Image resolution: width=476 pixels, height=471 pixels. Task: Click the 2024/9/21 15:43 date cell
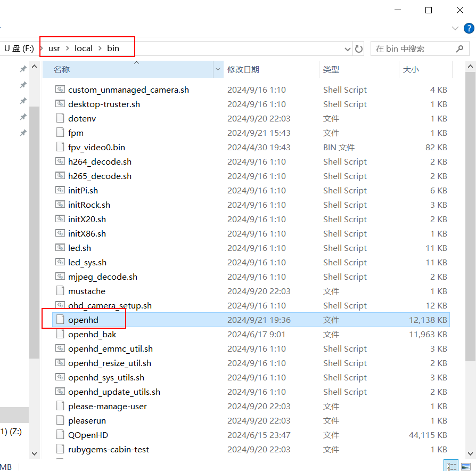(259, 133)
